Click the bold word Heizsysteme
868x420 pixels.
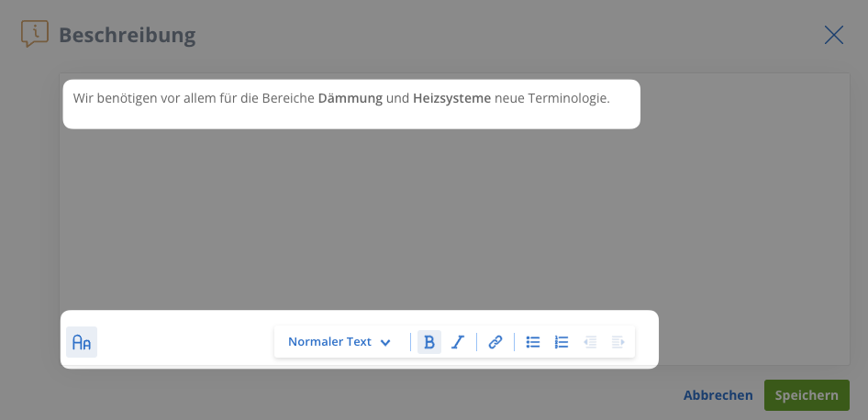(x=451, y=98)
